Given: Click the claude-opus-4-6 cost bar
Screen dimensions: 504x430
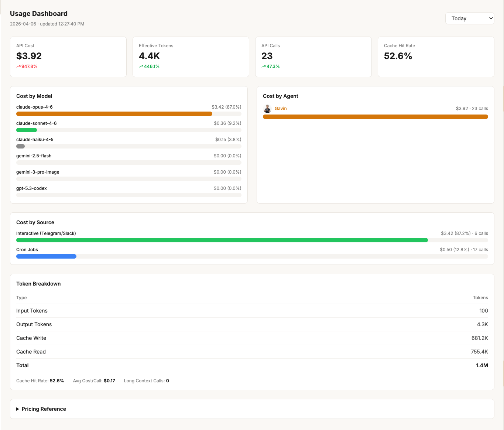Looking at the screenshot, I should tap(114, 114).
